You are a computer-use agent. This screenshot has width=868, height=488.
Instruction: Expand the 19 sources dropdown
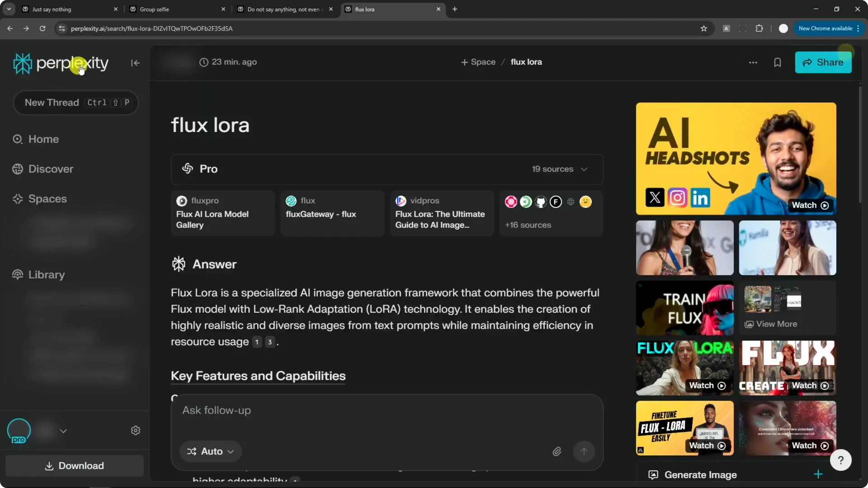560,169
